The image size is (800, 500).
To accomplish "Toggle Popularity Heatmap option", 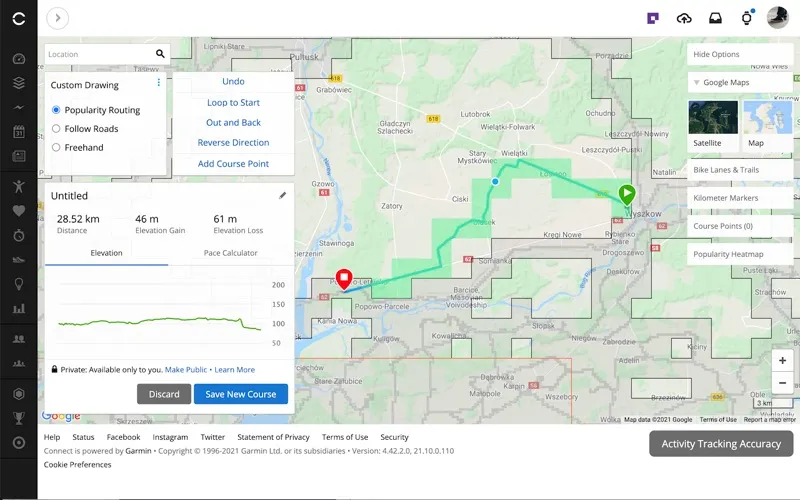I will pyautogui.click(x=740, y=254).
